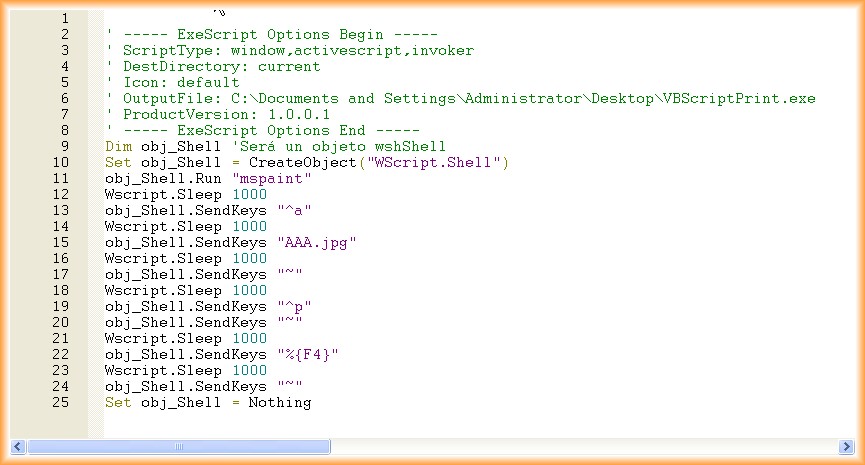This screenshot has height=465, width=865.
Task: Click the horizontal scrollbar right arrow
Action: tap(846, 446)
